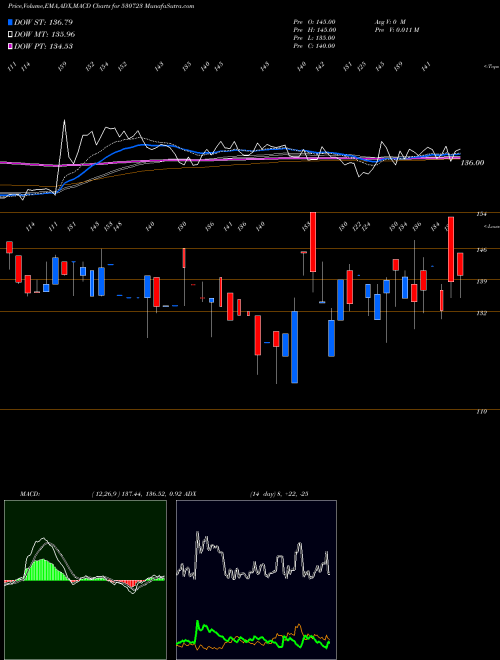Viewport: 500px width, 660px height.
Task: Click the tallest red candlestick near 154
Action: (313, 242)
